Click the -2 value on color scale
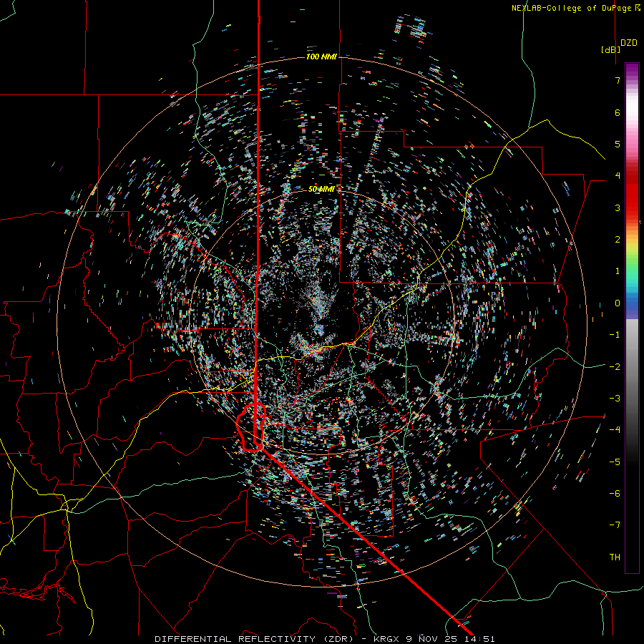Image resolution: width=644 pixels, height=644 pixels. (615, 366)
